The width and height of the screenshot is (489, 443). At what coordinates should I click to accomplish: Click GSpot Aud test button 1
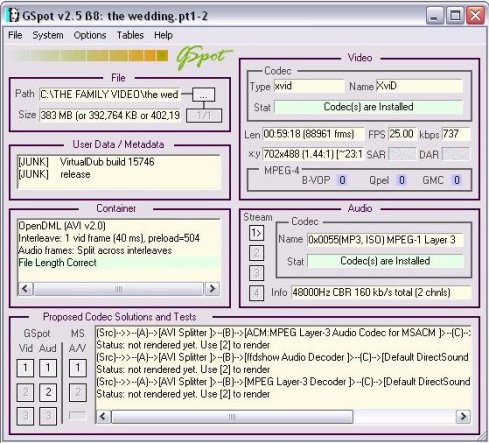pyautogui.click(x=48, y=368)
